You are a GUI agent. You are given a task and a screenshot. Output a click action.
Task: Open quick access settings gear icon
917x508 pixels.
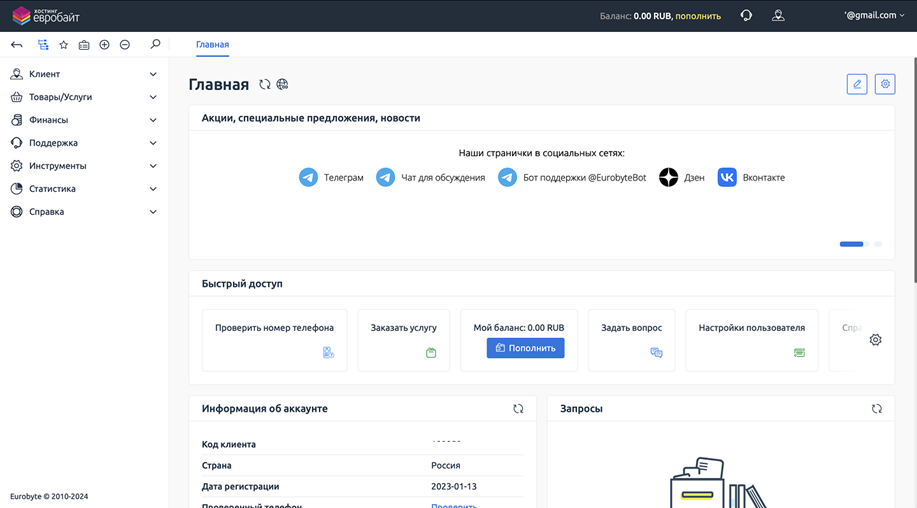875,340
